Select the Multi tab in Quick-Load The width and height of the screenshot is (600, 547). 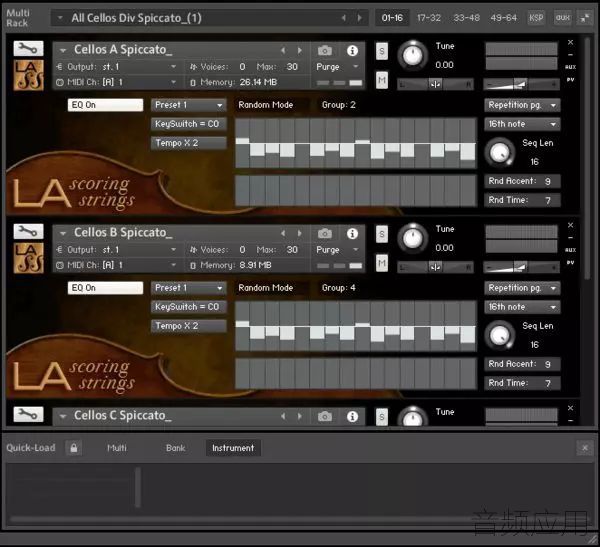[x=117, y=448]
